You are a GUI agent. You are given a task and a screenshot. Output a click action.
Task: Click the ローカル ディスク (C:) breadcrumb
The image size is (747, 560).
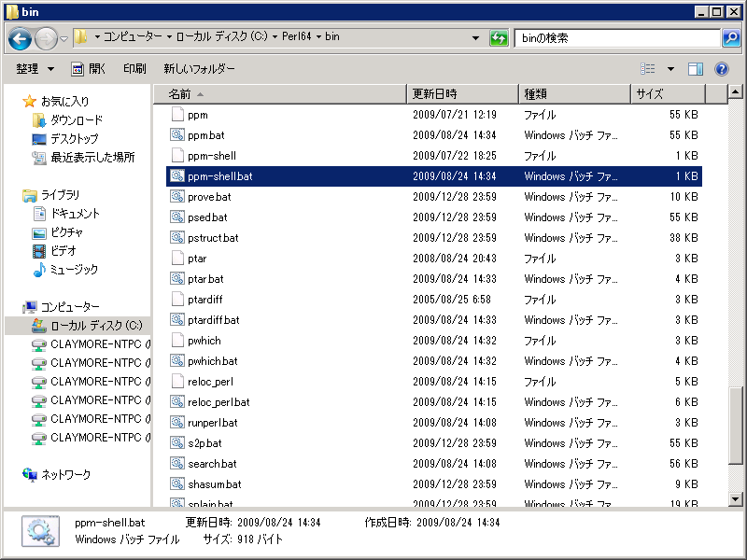[222, 36]
